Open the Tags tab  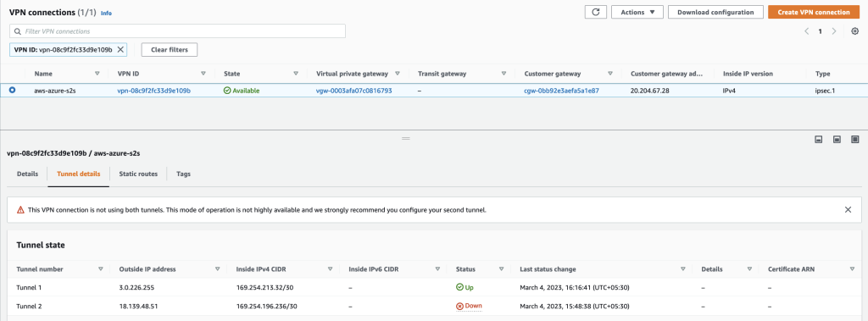pos(184,174)
